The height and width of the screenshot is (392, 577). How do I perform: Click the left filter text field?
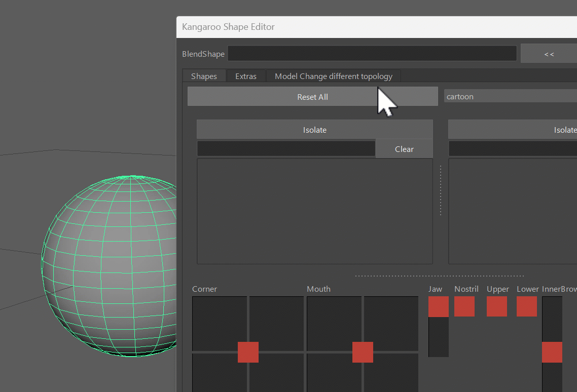286,149
